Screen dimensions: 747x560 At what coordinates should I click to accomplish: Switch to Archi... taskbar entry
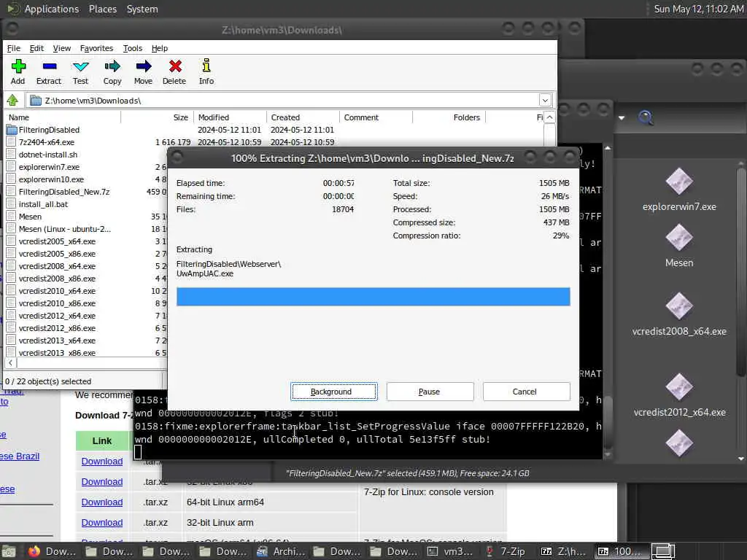click(281, 551)
